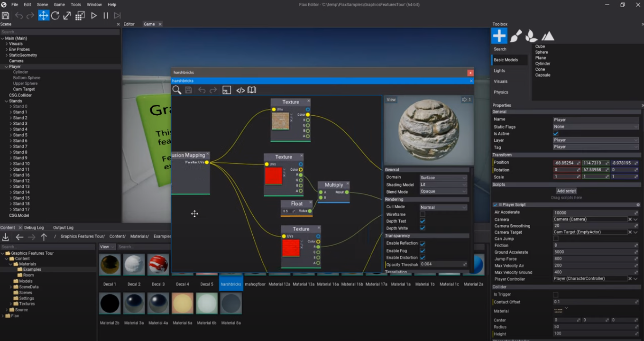Open the Tools menu
This screenshot has height=341, width=644.
tap(75, 4)
